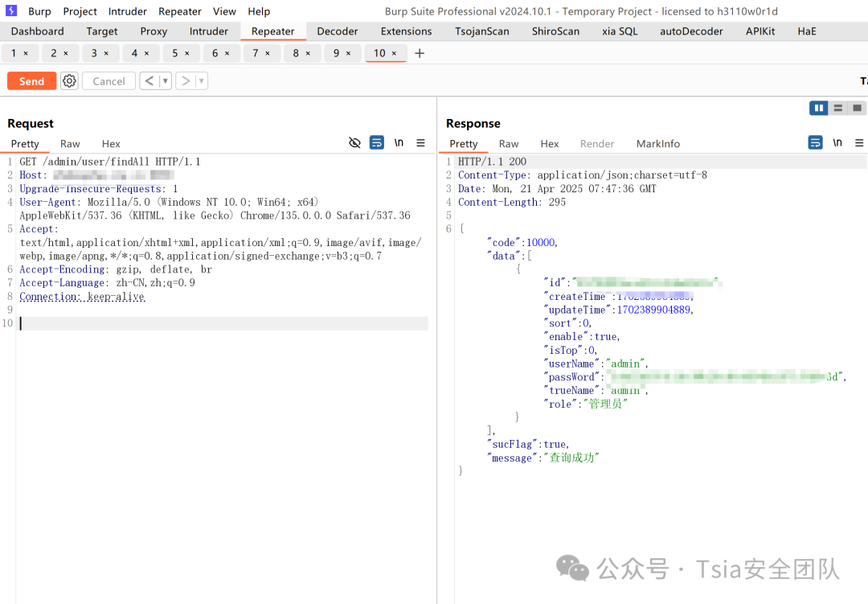Open the Intruder menu in menu bar
The width and height of the screenshot is (868, 604).
[x=127, y=11]
